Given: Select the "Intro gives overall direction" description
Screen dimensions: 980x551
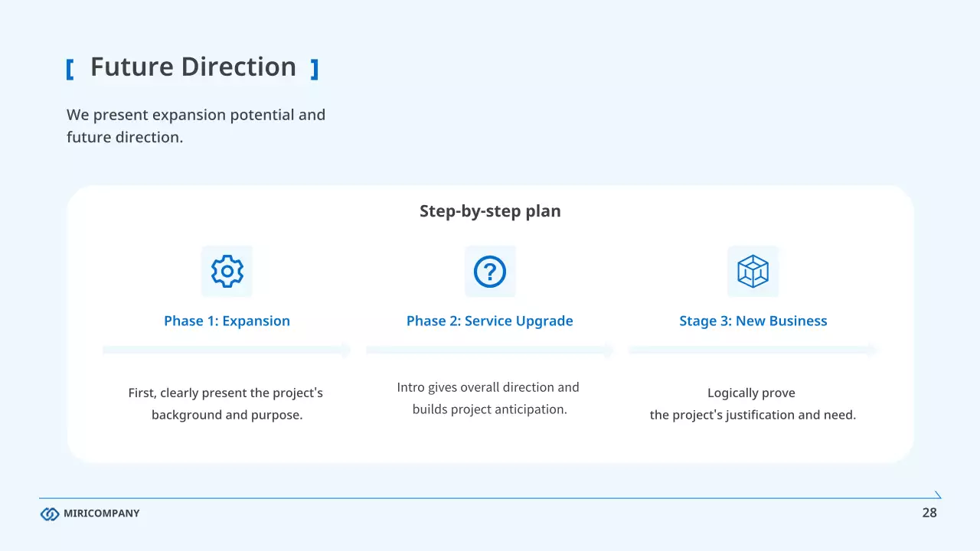Looking at the screenshot, I should click(x=488, y=398).
